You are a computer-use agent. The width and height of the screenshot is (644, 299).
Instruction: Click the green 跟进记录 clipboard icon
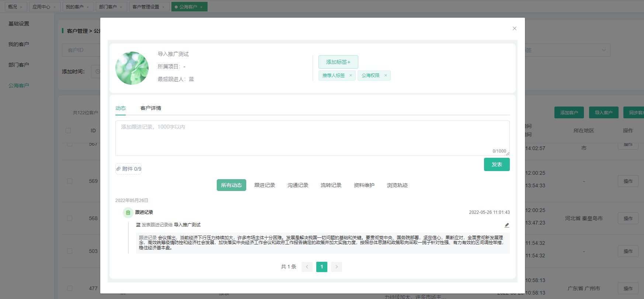(128, 212)
